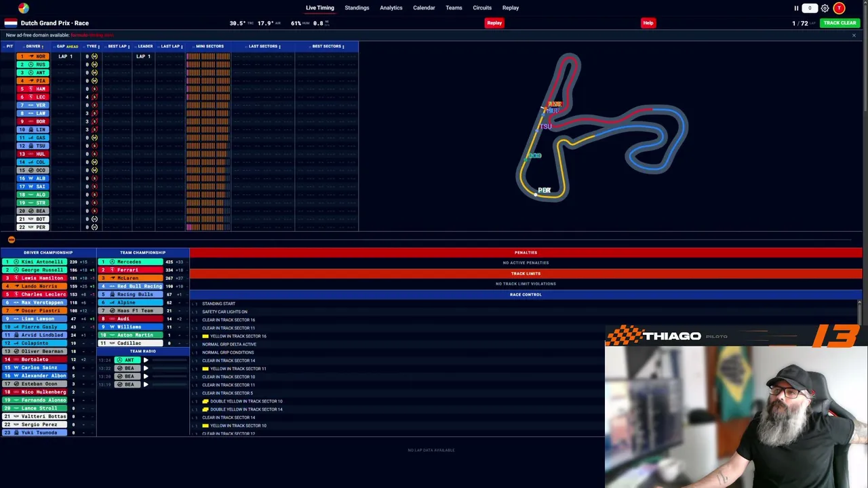Click the orange marker icon below timing table
The image size is (868, 488).
click(x=12, y=240)
